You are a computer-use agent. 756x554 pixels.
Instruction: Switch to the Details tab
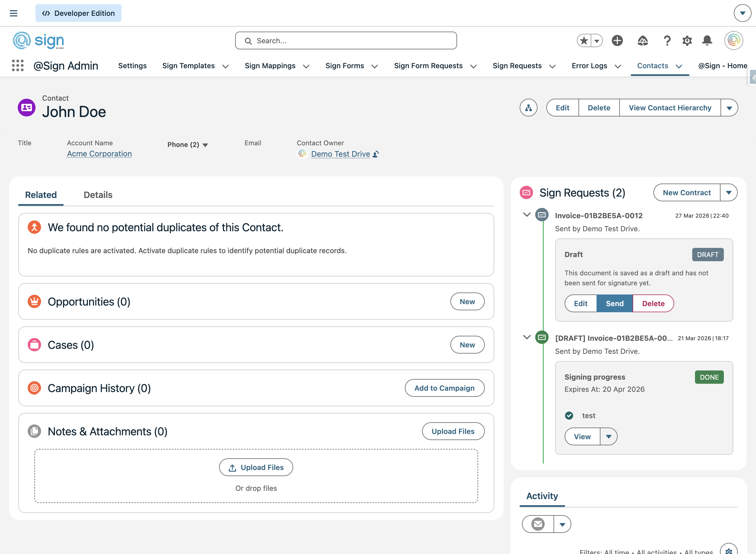click(x=98, y=195)
